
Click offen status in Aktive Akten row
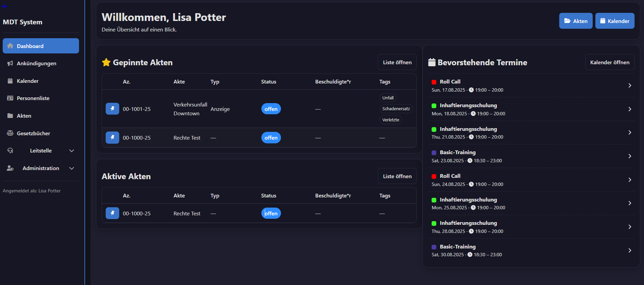click(x=271, y=213)
